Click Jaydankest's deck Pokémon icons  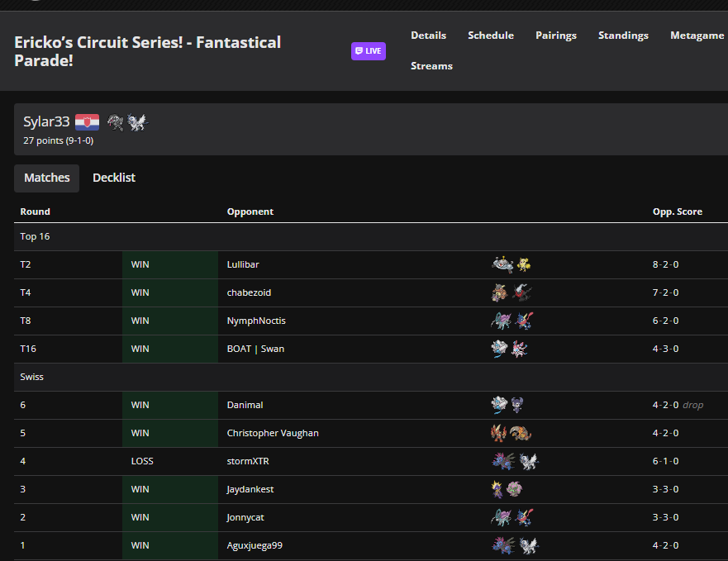coord(507,489)
